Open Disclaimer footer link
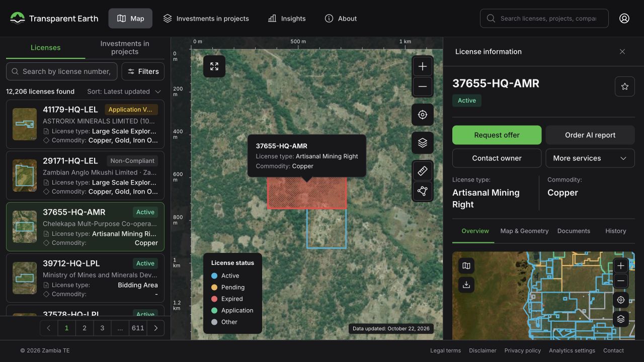 (482, 350)
